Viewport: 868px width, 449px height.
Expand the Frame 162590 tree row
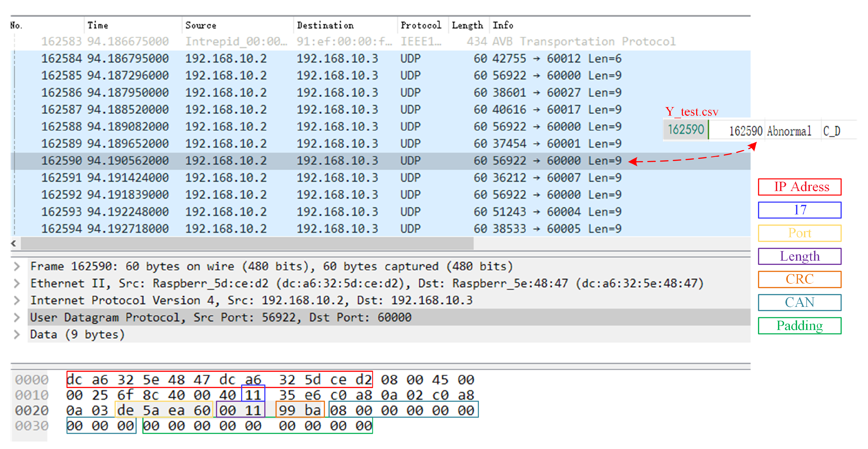17,267
